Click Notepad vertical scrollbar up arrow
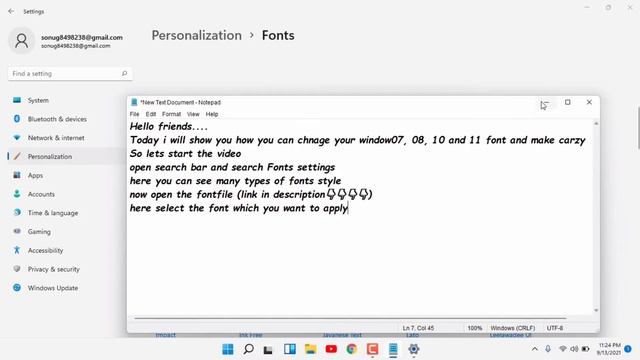Viewport: 640px width, 360px height. pyautogui.click(x=596, y=123)
